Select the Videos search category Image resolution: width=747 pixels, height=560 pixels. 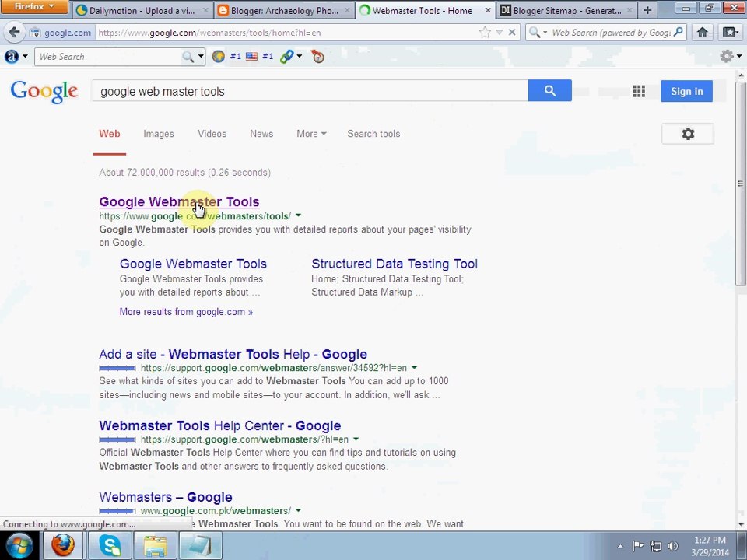212,134
